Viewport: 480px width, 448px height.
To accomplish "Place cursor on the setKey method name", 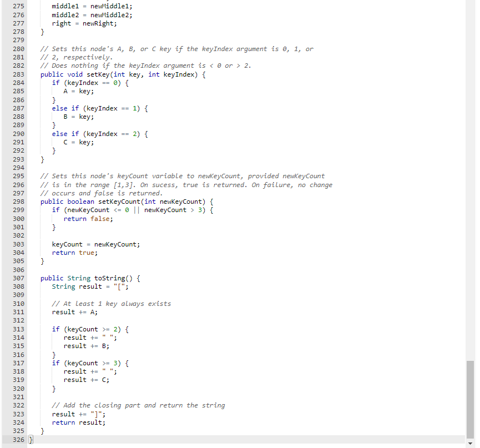I will pos(98,74).
